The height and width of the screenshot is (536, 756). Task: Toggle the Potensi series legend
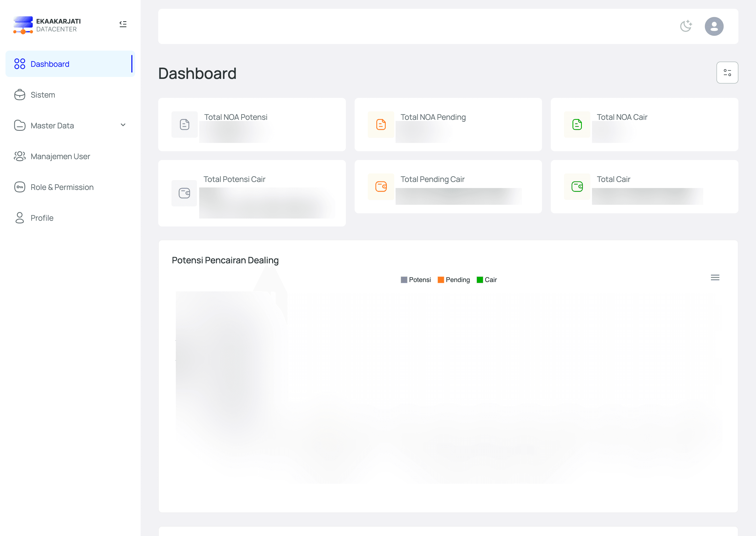[x=416, y=280]
